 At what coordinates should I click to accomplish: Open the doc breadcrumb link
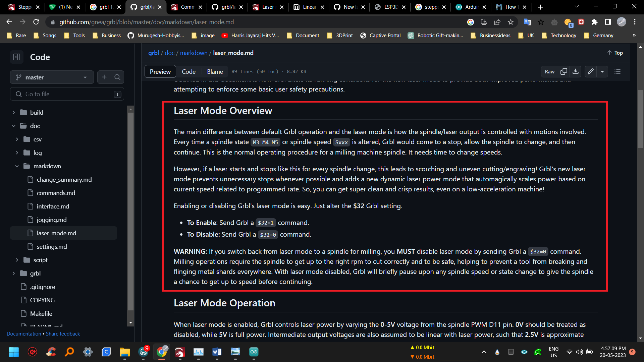coord(169,53)
